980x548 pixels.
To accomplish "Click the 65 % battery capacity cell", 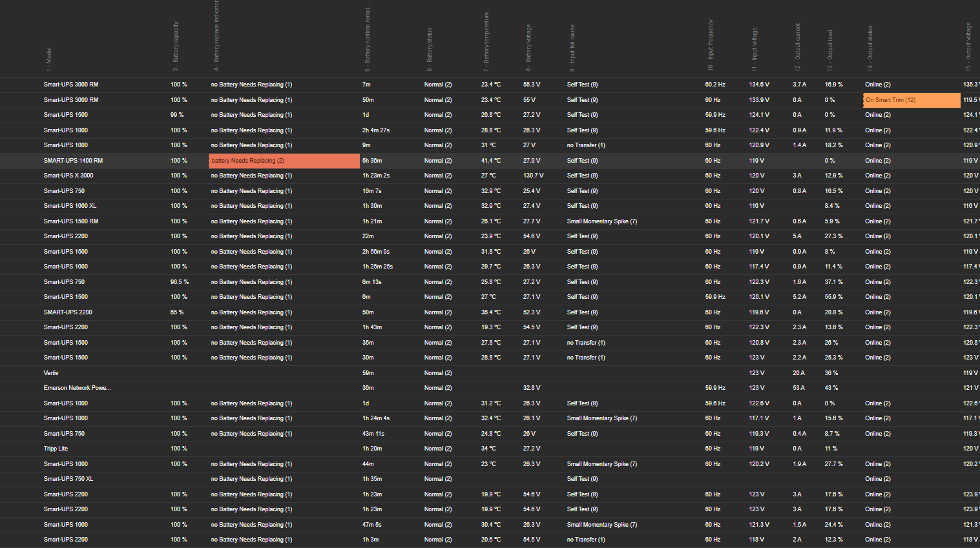I will [177, 312].
